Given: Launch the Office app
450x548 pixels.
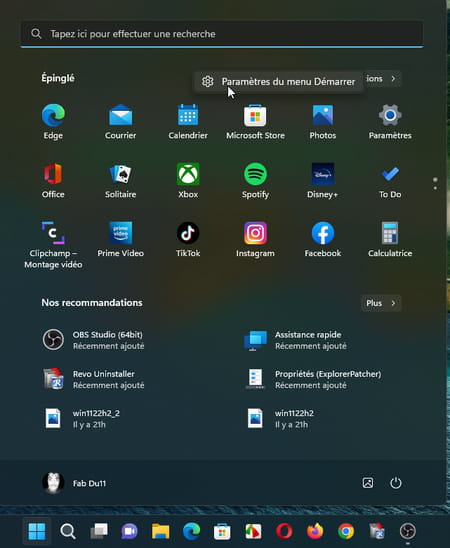Looking at the screenshot, I should point(53,181).
